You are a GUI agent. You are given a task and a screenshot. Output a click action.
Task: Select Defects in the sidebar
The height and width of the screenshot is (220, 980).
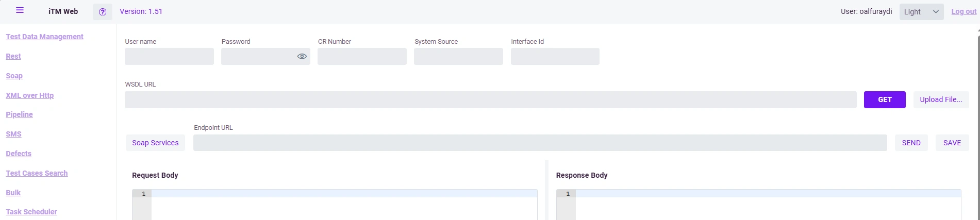click(19, 154)
